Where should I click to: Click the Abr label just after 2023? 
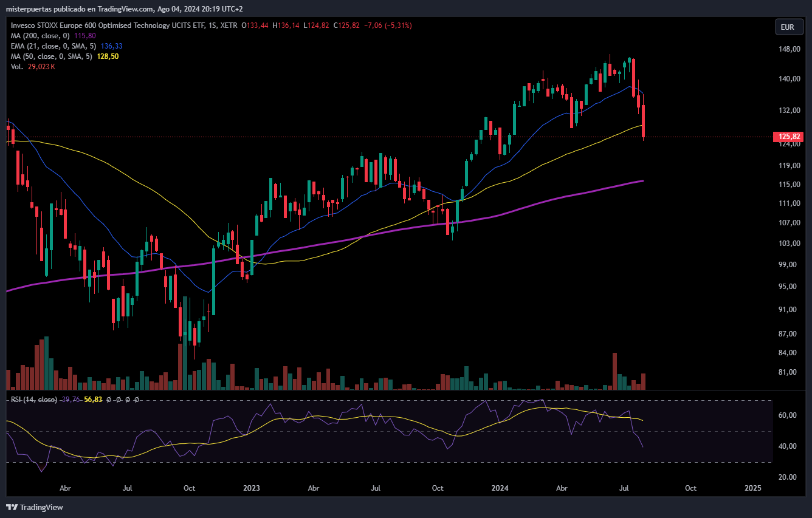(x=314, y=488)
